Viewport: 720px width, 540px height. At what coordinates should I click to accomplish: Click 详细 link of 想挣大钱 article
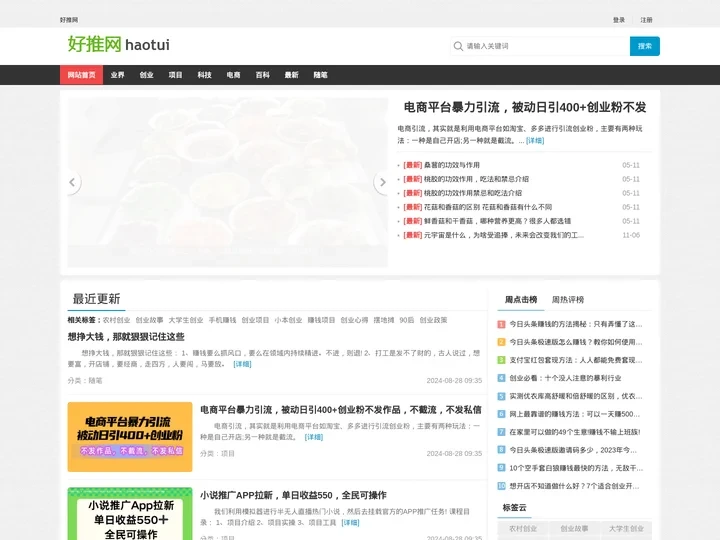click(242, 364)
